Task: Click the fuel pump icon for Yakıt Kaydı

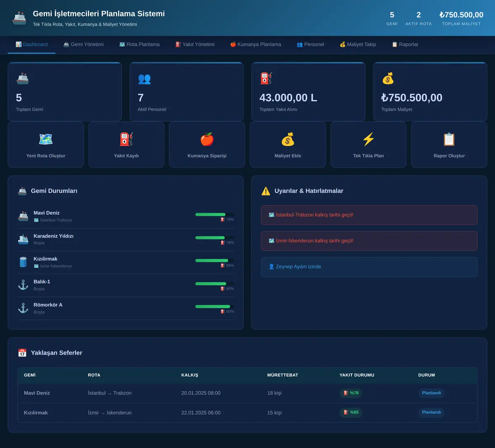Action: (126, 139)
